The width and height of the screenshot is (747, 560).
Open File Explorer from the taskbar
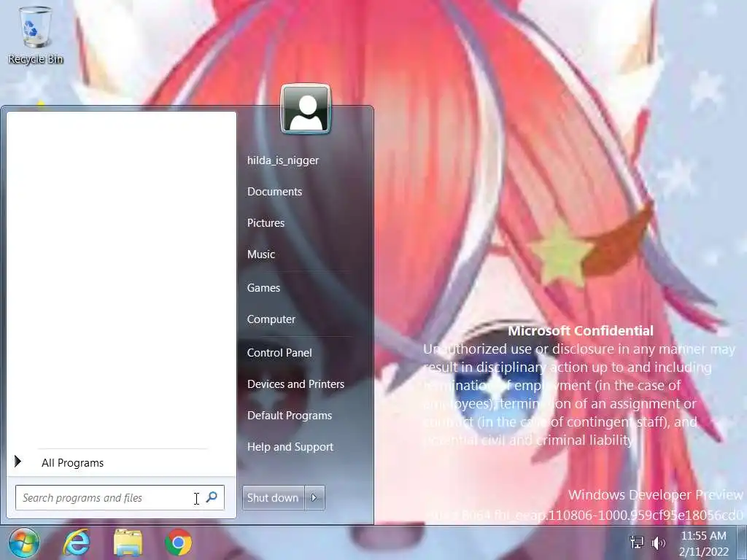click(127, 542)
